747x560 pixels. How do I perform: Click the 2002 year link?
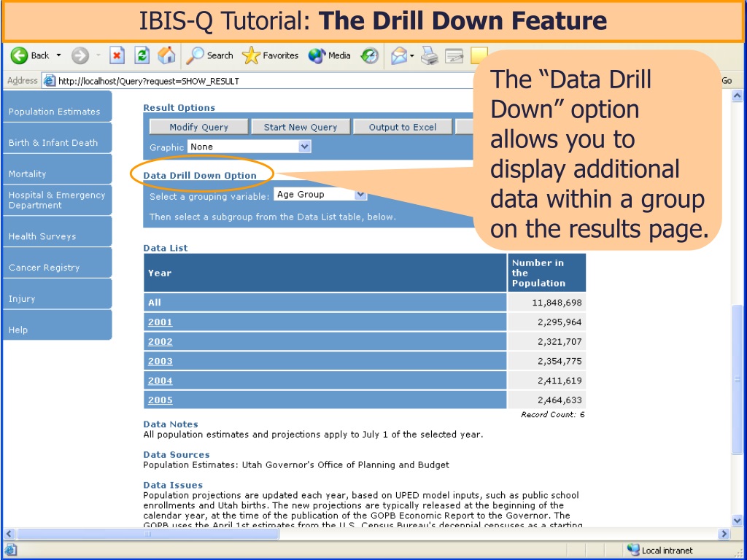click(x=160, y=342)
